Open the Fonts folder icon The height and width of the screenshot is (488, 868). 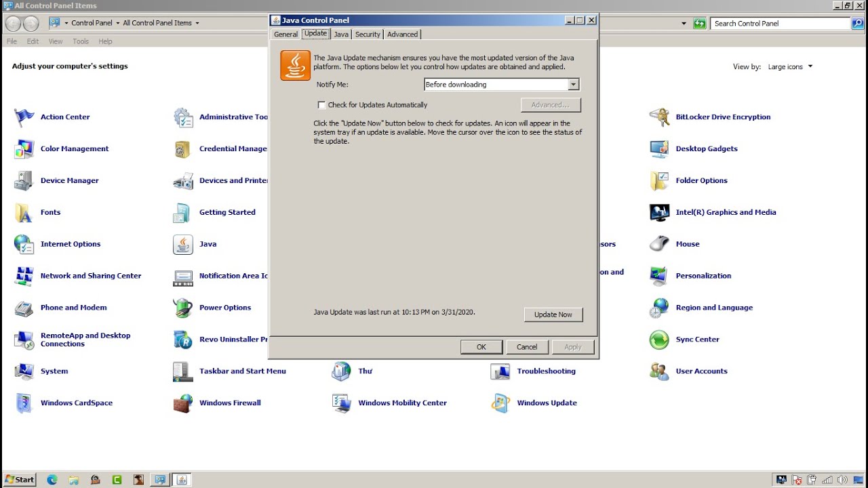24,213
